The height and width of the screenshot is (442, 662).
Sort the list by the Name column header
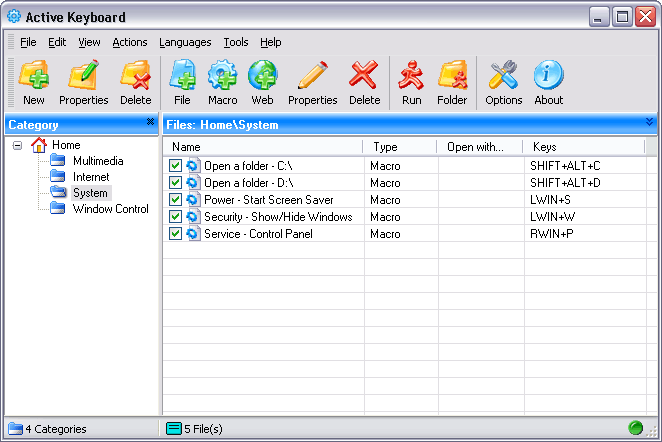point(263,147)
